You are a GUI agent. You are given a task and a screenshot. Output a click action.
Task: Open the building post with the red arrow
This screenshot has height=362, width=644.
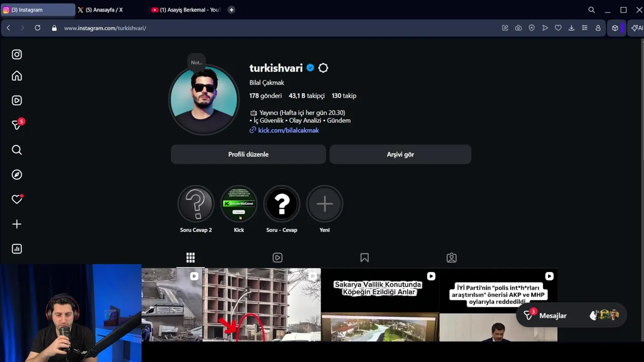click(262, 305)
